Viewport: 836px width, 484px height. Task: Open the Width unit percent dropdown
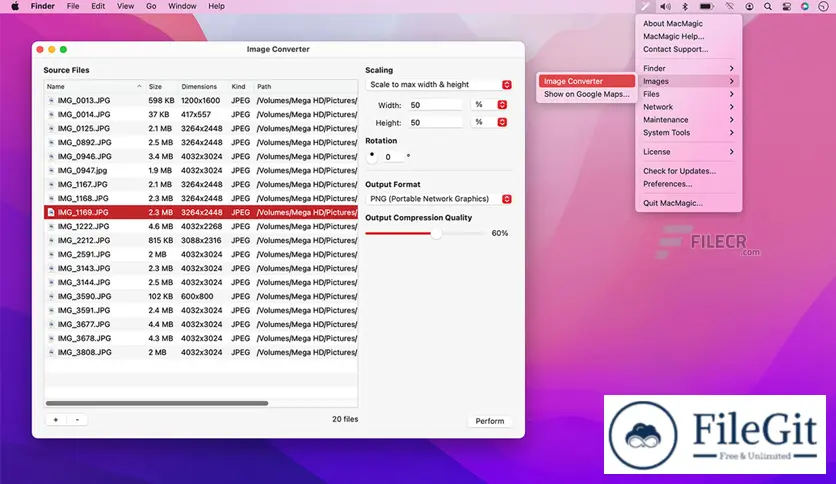tap(489, 105)
